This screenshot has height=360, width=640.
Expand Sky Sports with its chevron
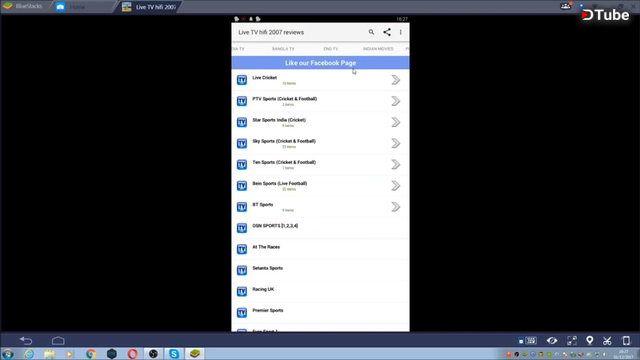pos(396,143)
